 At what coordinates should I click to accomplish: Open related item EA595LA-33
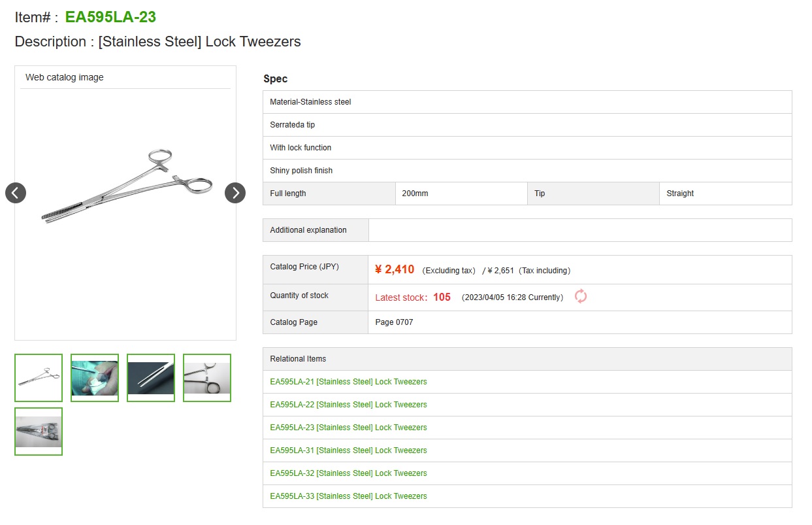pos(348,496)
